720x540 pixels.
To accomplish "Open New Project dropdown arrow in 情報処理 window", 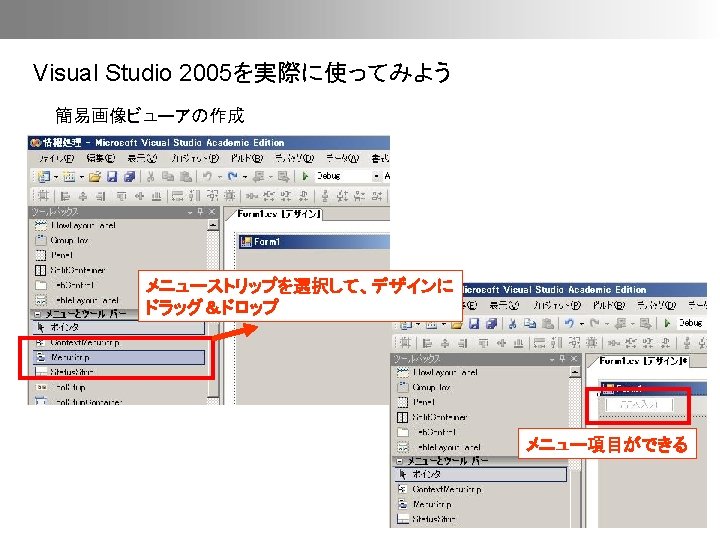I will pos(56,177).
